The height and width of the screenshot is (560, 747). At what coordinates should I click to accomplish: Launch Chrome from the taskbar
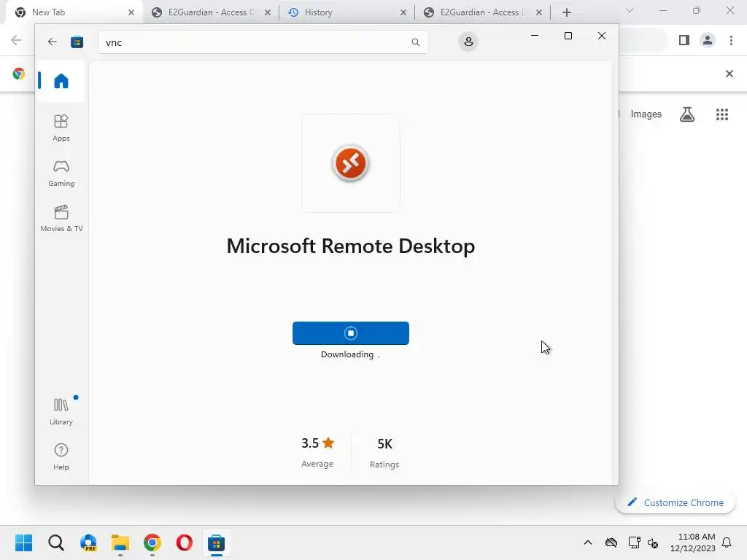152,542
